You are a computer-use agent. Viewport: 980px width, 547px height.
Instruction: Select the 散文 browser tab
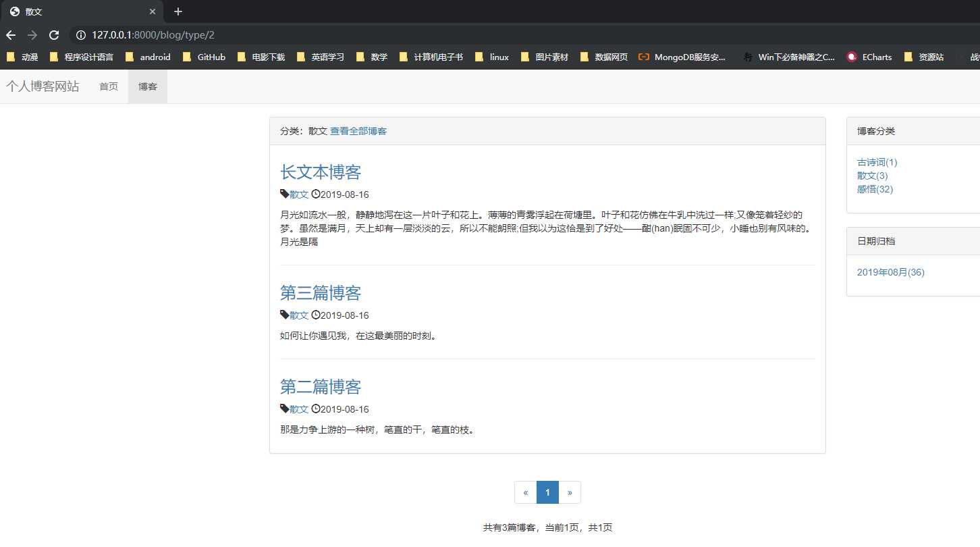[x=81, y=12]
